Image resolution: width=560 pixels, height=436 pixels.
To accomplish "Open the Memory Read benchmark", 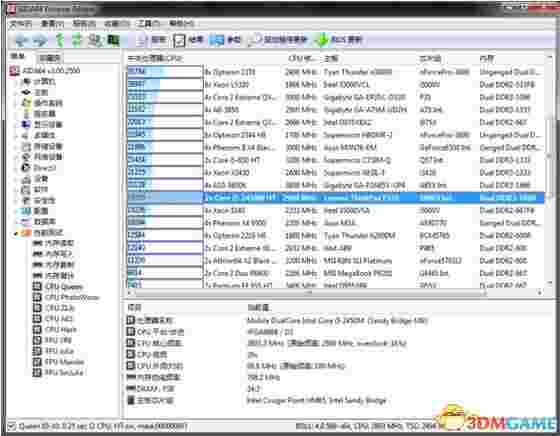I will click(x=53, y=244).
